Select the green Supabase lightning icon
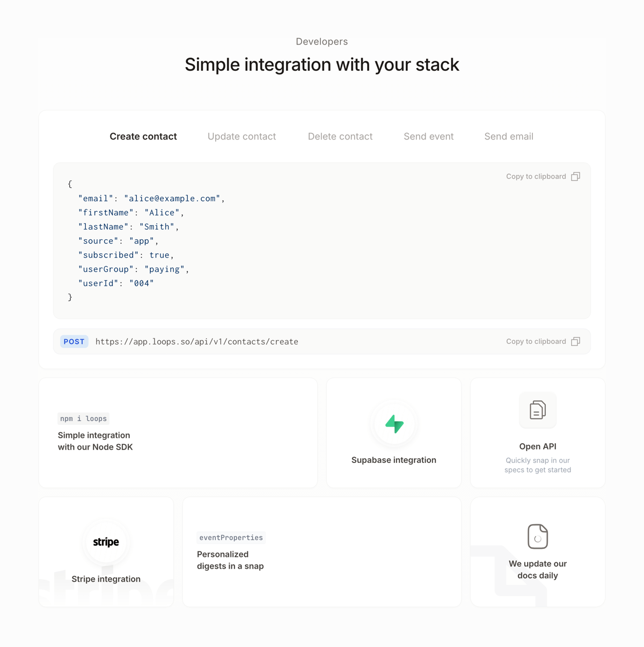This screenshot has width=644, height=647. click(393, 424)
